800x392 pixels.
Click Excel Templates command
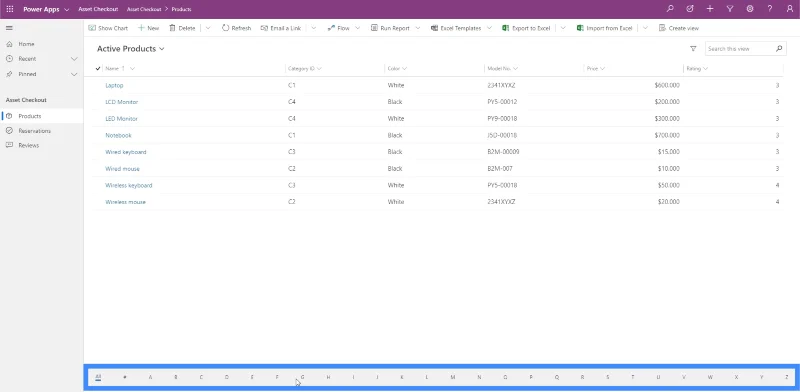[456, 28]
